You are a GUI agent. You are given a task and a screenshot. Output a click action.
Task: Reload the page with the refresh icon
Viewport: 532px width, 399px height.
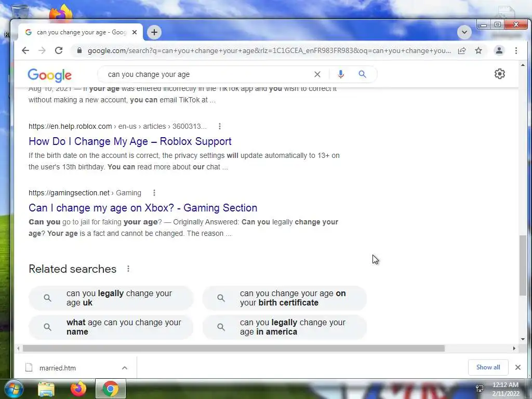[x=59, y=50]
